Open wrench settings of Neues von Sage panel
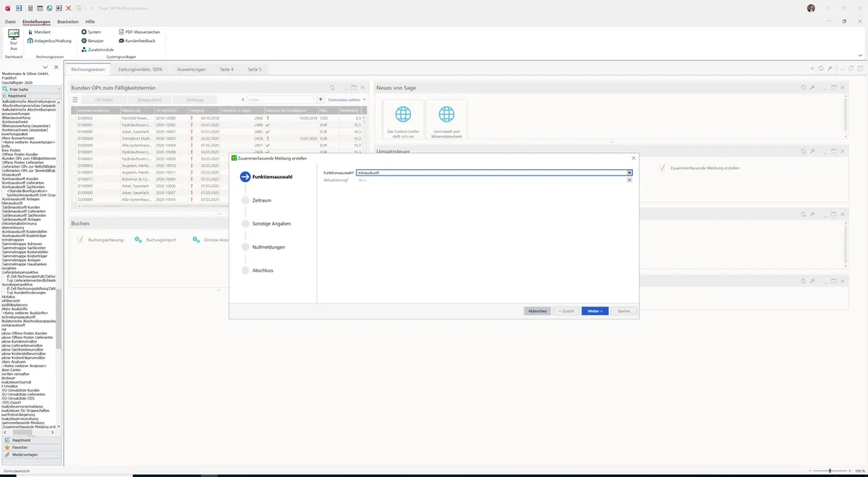This screenshot has width=868, height=477. pos(812,87)
